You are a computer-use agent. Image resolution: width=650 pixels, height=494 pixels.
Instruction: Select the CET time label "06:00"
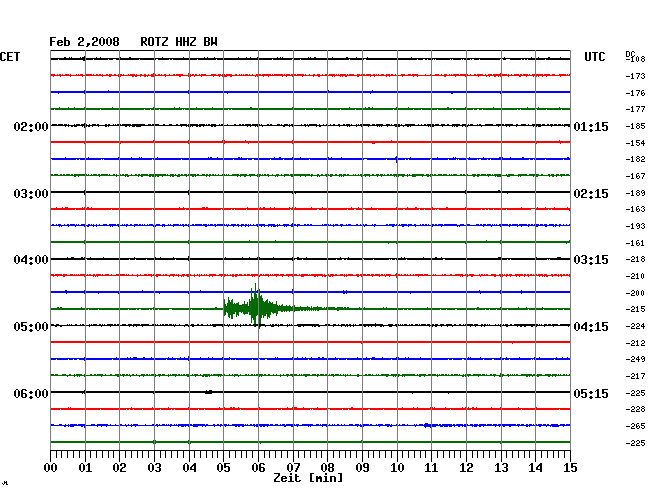pos(31,393)
